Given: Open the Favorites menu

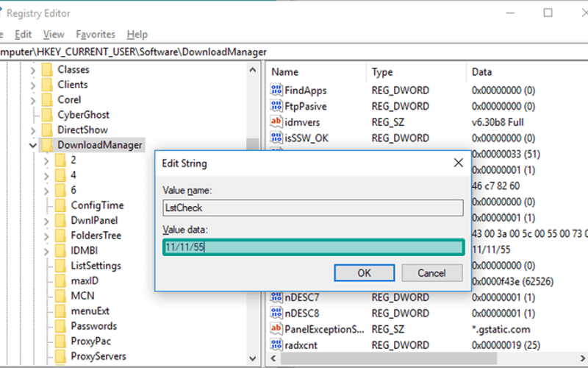Looking at the screenshot, I should tap(96, 35).
